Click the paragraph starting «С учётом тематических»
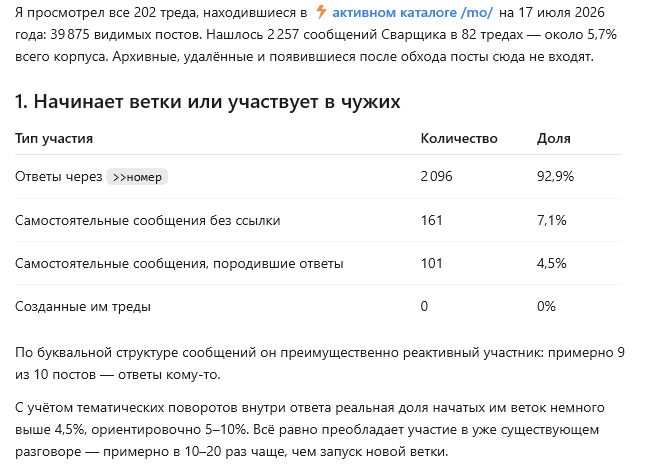The width and height of the screenshot is (654, 469). pyautogui.click(x=310, y=429)
